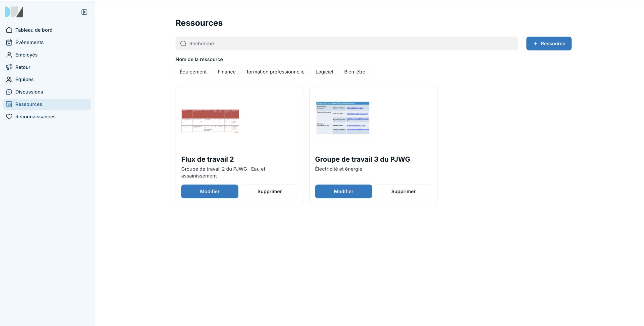Viewport: 644px width, 326px height.
Task: Click Supprimer on Groupe de travail 3
Action: [x=403, y=192]
